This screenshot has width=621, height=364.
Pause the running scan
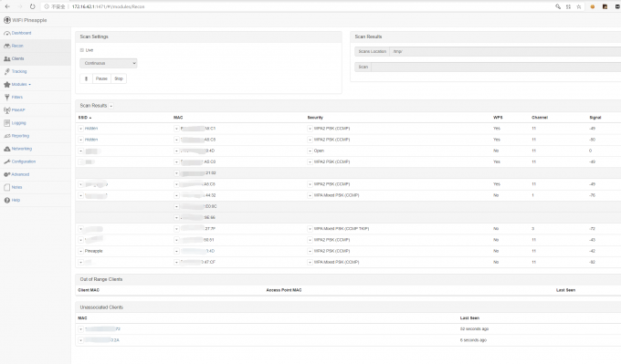101,78
